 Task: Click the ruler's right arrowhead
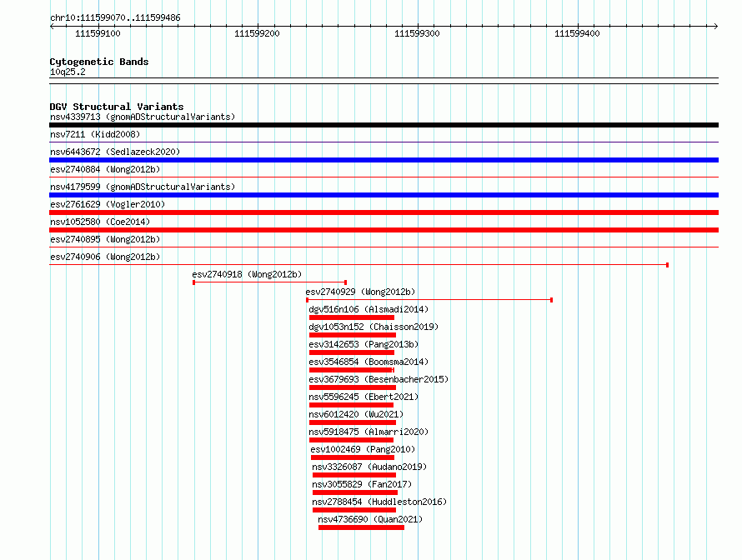[716, 26]
